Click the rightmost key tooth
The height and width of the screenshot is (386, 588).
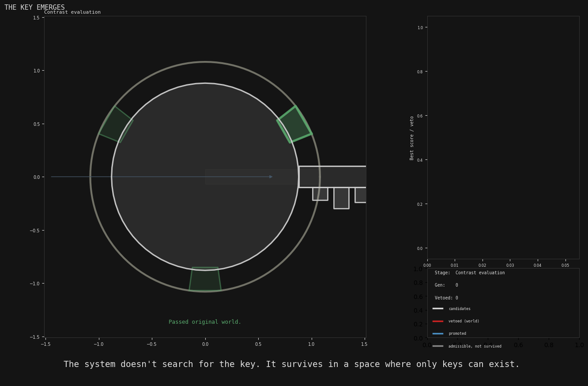coord(360,195)
